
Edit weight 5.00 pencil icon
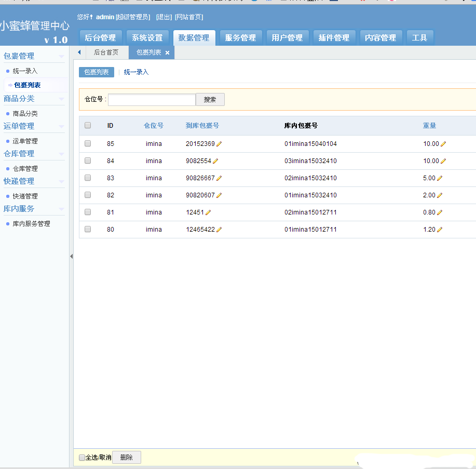[440, 178]
